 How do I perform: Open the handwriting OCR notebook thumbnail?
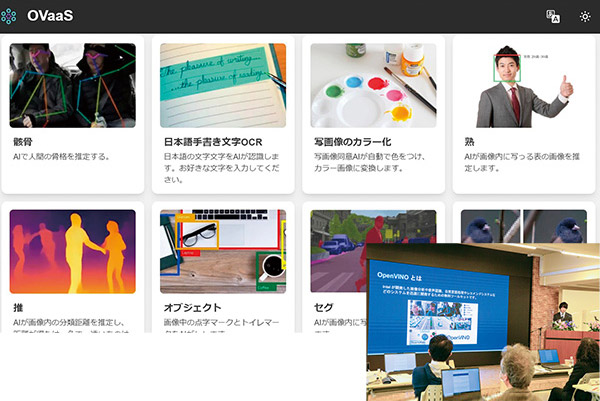pos(223,85)
